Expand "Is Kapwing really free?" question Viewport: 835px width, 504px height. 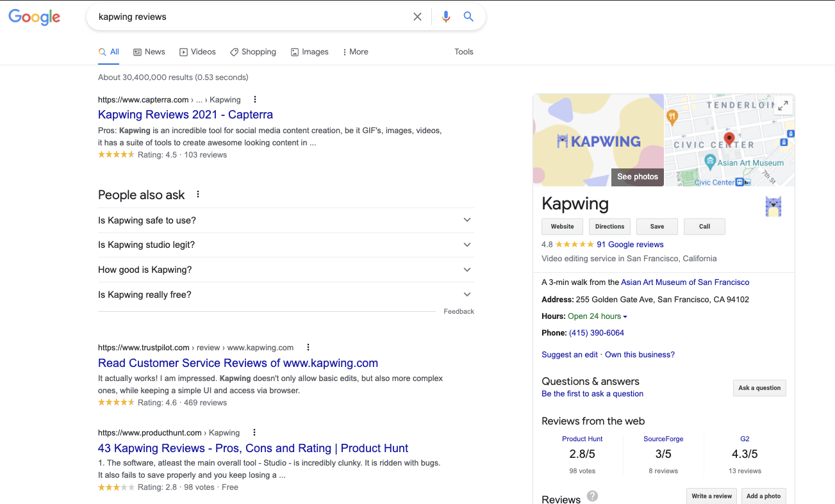467,295
